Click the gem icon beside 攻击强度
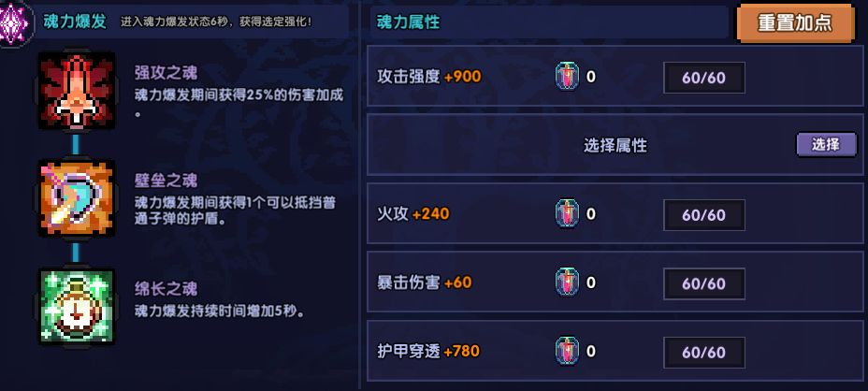The width and height of the screenshot is (868, 391). point(567,77)
